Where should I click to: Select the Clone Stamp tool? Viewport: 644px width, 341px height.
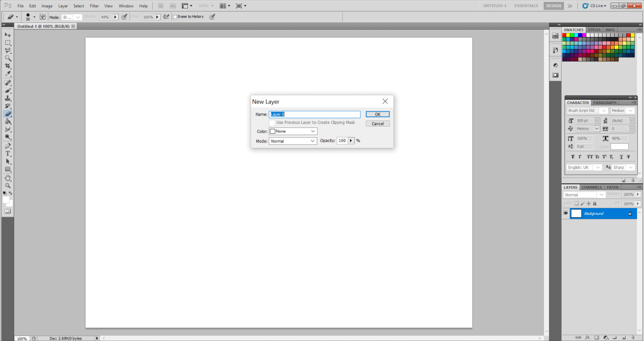pos(8,98)
